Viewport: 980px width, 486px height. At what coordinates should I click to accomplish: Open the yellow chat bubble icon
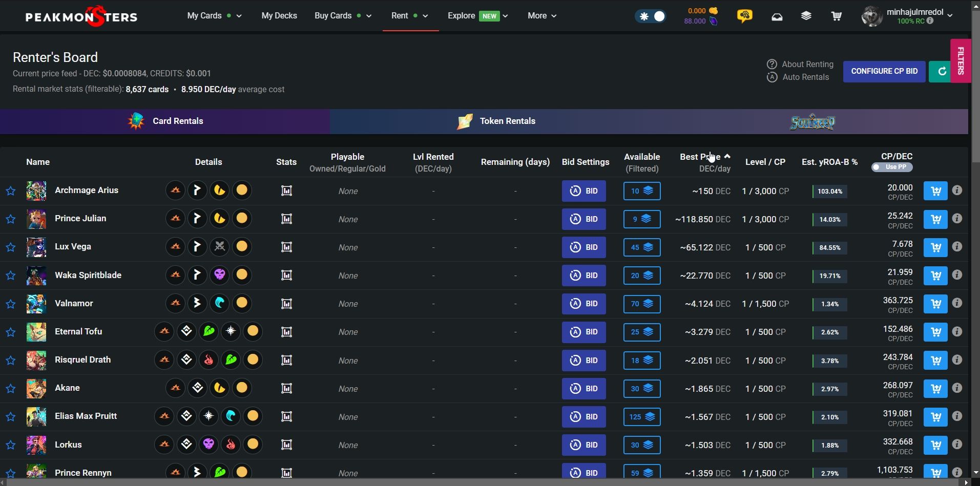click(745, 16)
